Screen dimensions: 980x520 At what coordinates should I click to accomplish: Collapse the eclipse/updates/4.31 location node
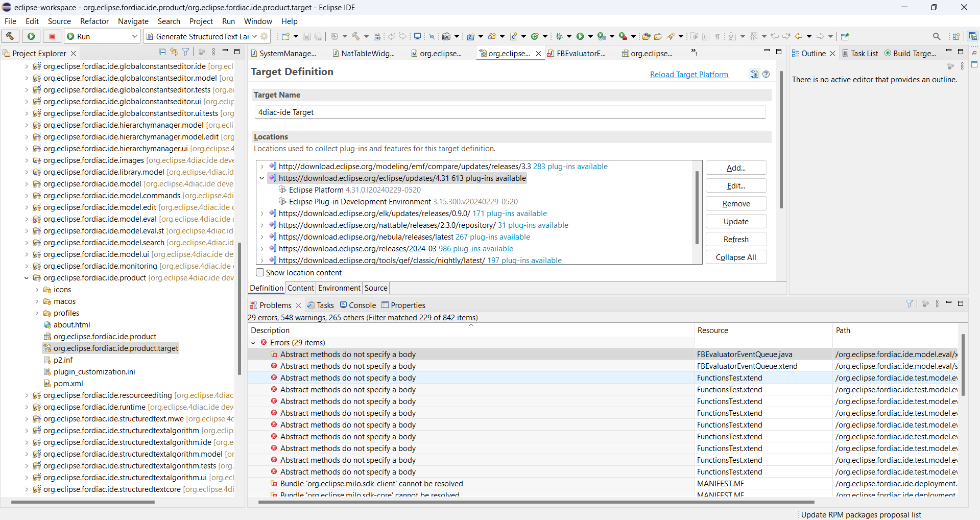tap(262, 178)
